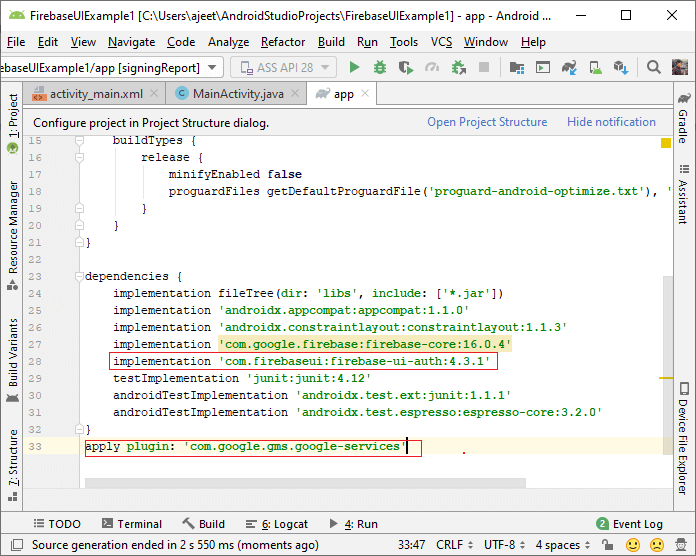The width and height of the screenshot is (696, 556).
Task: Toggle tool window quick access icon
Action: coord(17,544)
